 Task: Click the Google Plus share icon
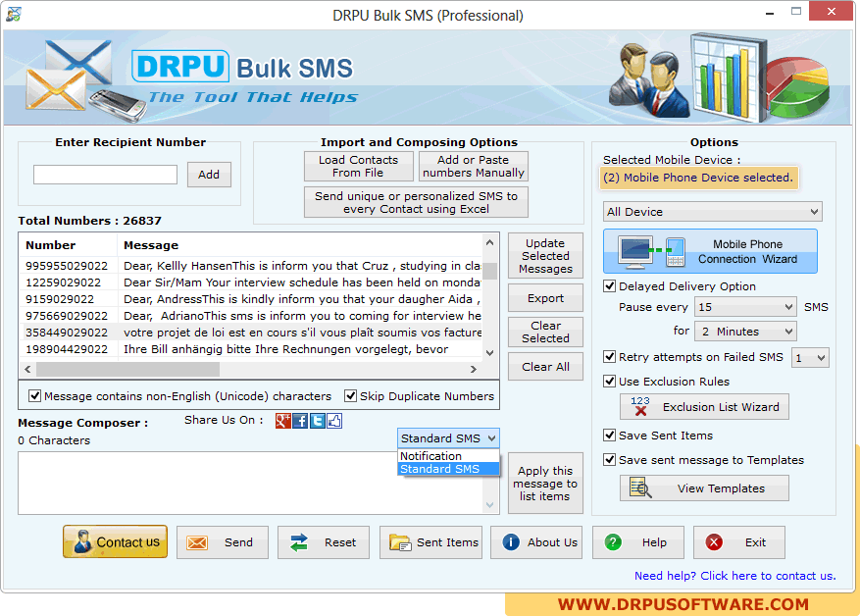click(283, 421)
